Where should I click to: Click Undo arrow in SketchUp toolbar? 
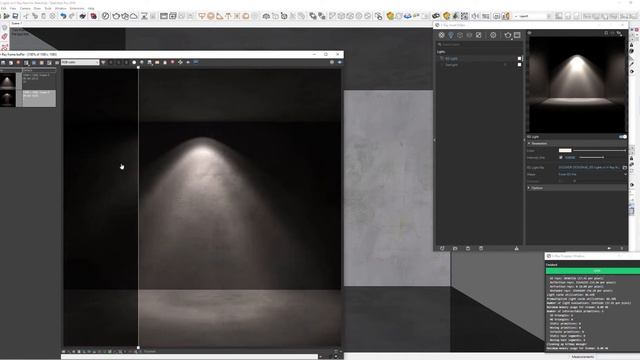[x=63, y=16]
